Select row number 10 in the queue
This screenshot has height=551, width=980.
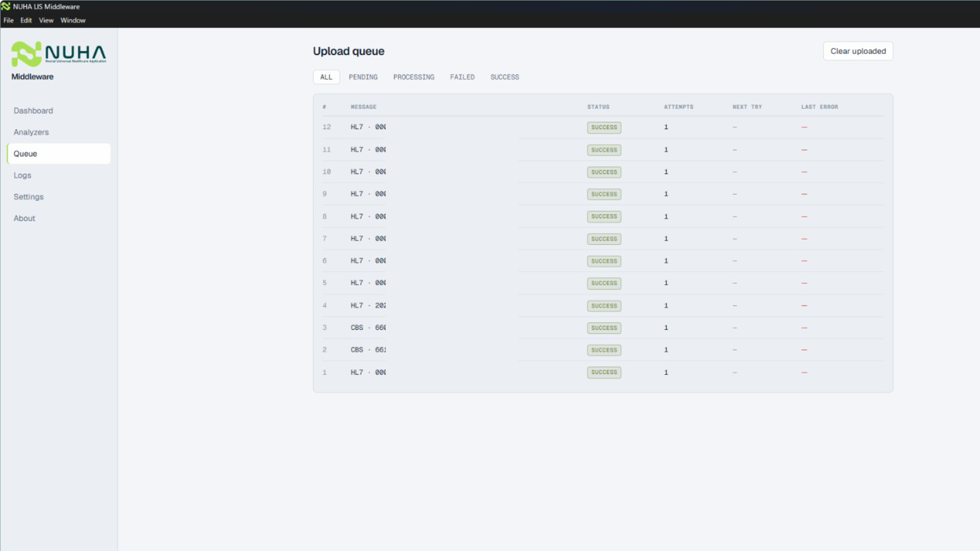(326, 172)
